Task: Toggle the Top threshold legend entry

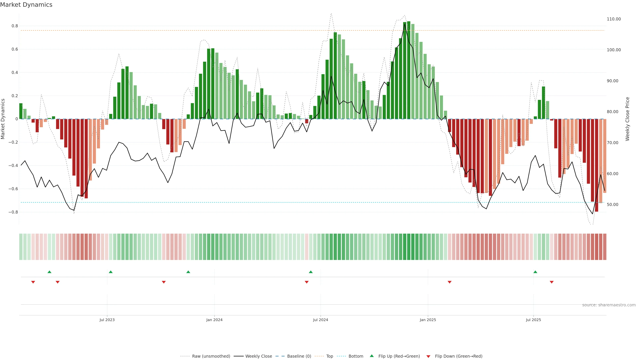Action: [x=330, y=356]
